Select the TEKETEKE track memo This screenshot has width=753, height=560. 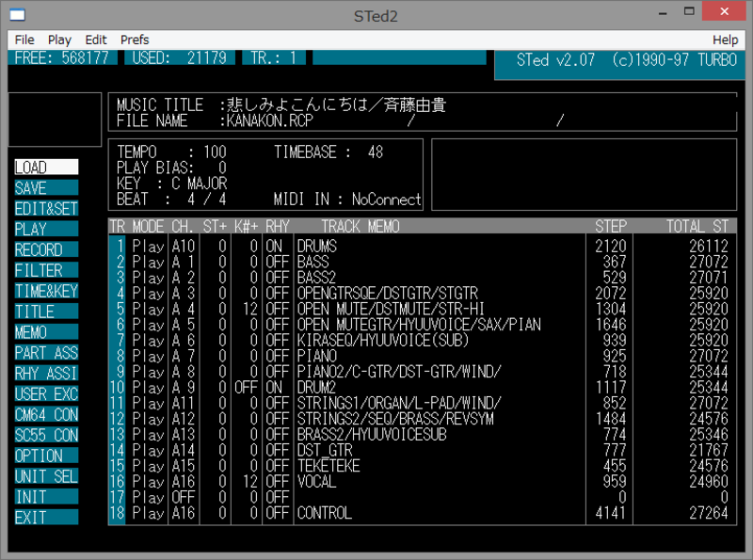(328, 466)
